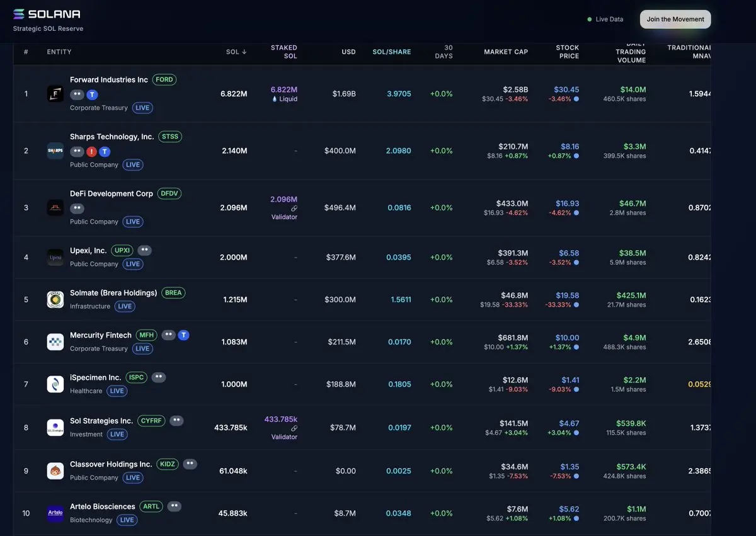The width and height of the screenshot is (756, 536).
Task: Click the Solana logo in the header
Action: (47, 14)
